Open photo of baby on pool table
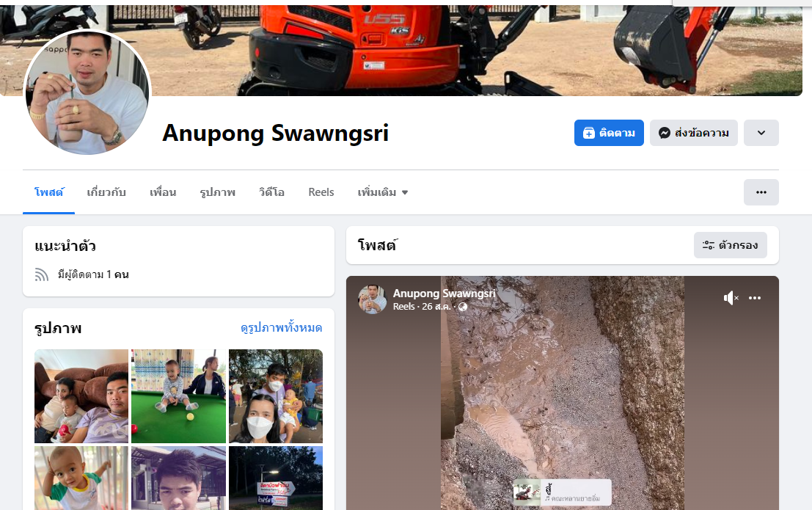Screen dimensions: 812x510 (179, 396)
